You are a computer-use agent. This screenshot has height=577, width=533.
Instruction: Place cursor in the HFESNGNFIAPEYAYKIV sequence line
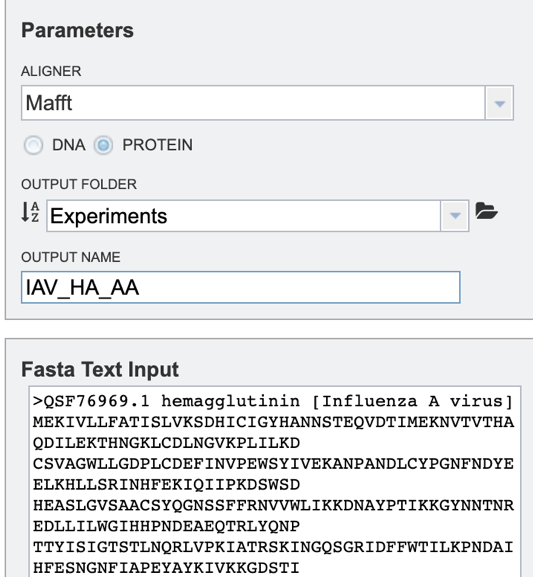pos(166,568)
